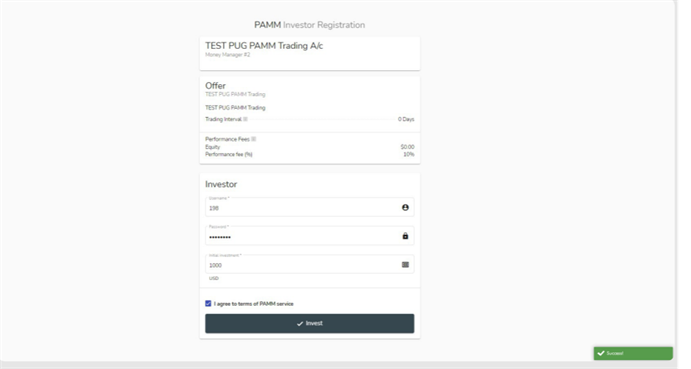Click the TEST PUG PAMM Trading A/c title
This screenshot has width=691, height=369.
pyautogui.click(x=264, y=46)
